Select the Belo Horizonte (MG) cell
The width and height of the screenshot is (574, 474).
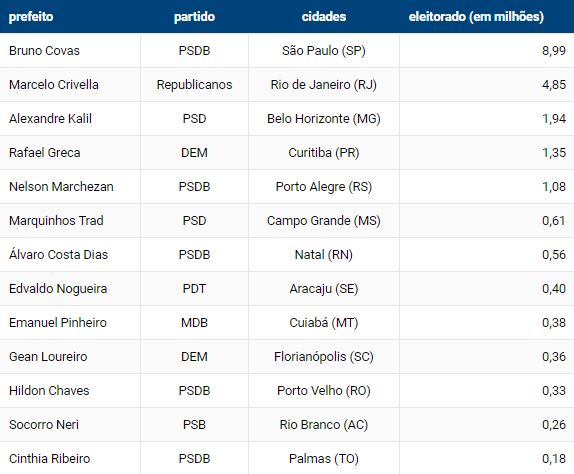[x=324, y=119]
